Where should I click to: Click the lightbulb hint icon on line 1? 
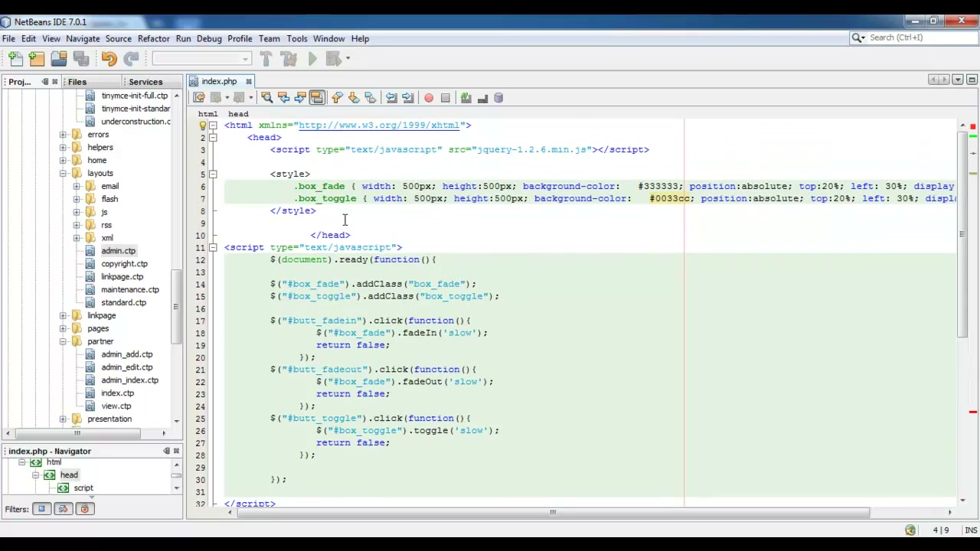pyautogui.click(x=203, y=125)
